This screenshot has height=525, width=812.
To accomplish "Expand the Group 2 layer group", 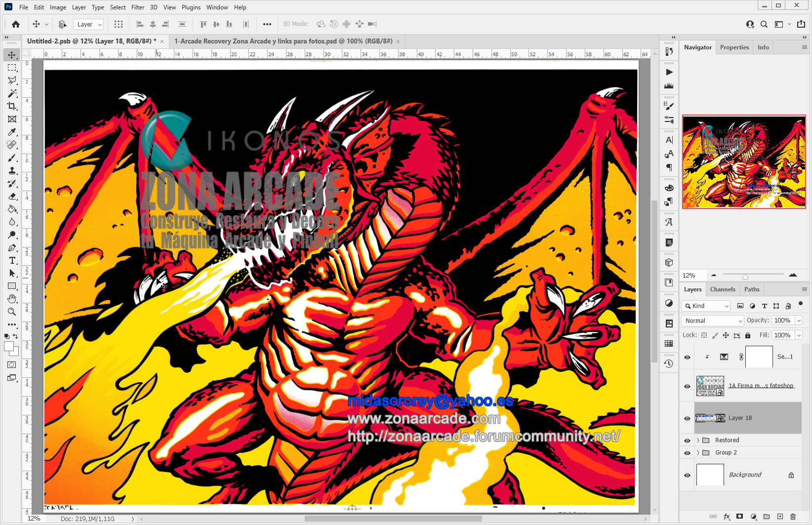I will [x=697, y=452].
